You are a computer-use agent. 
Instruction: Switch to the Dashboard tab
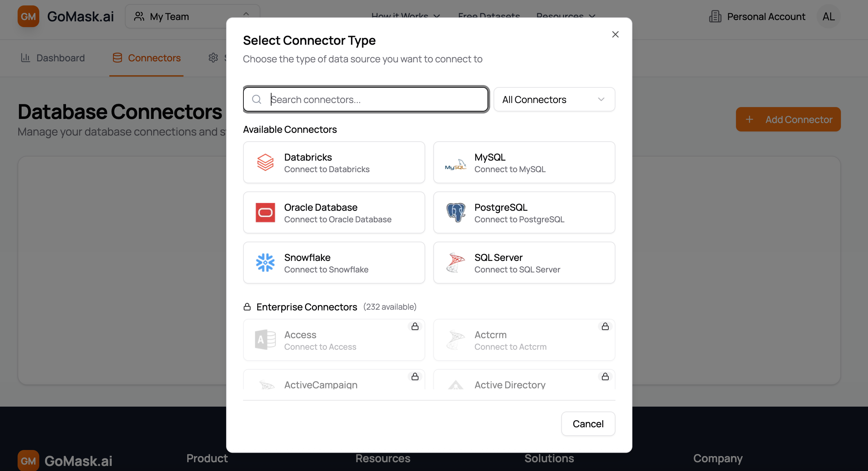pos(53,58)
